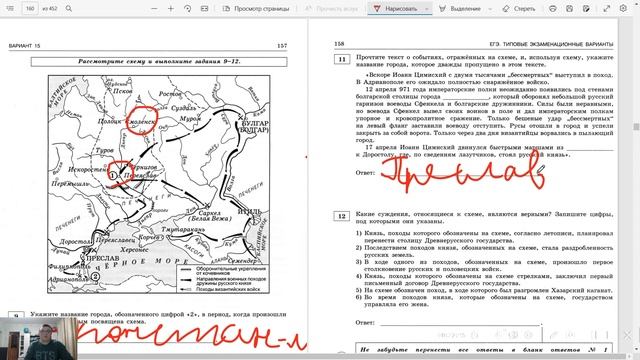Click the page number 158 header
The image size is (640, 360).
point(339,44)
